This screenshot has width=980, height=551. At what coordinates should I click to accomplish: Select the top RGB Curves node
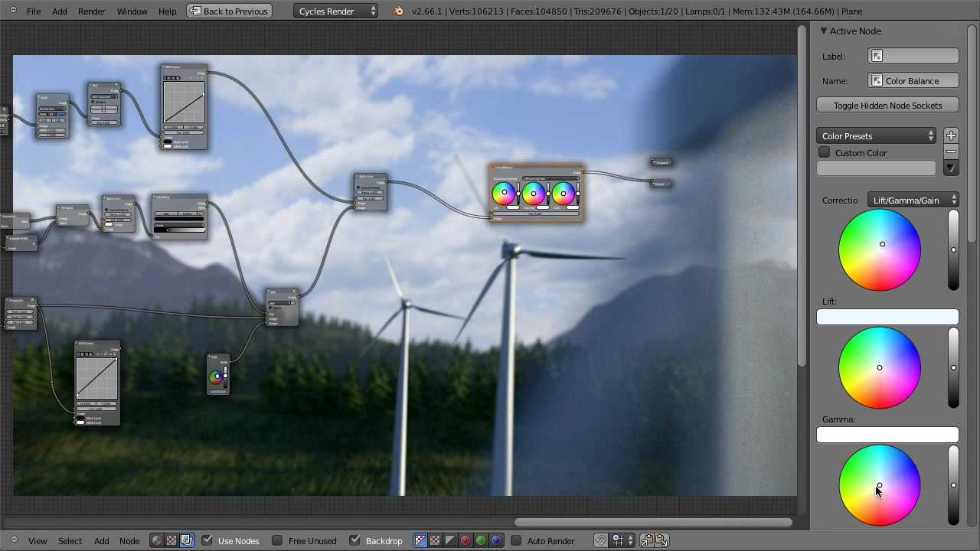click(184, 106)
